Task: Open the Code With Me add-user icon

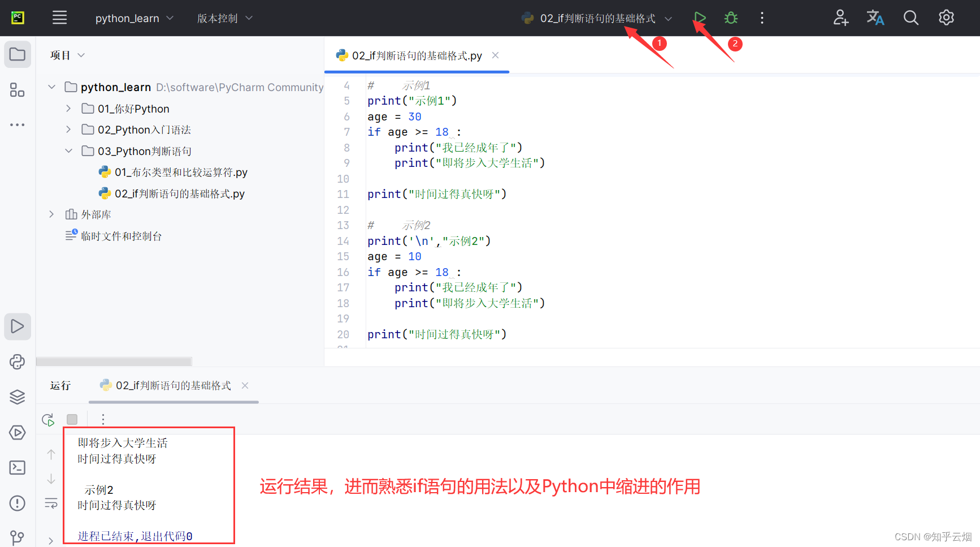Action: pyautogui.click(x=841, y=18)
